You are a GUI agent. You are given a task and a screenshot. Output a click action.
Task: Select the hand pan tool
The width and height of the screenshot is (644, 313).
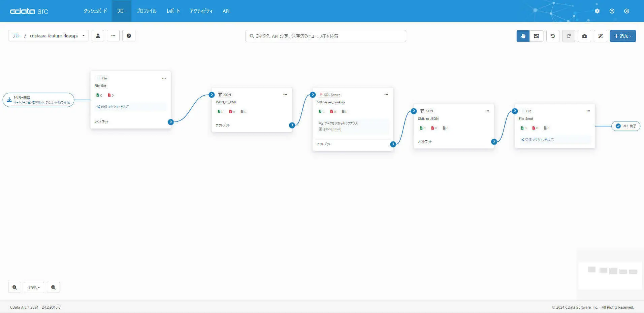(523, 36)
